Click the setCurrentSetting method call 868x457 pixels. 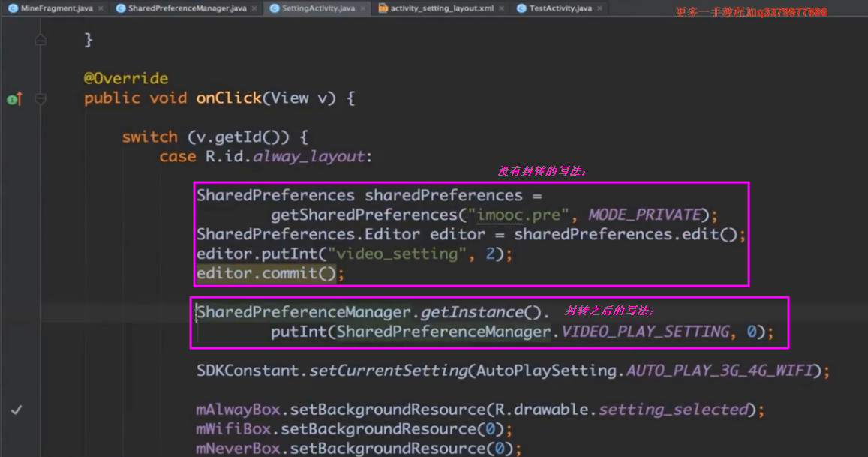[388, 371]
